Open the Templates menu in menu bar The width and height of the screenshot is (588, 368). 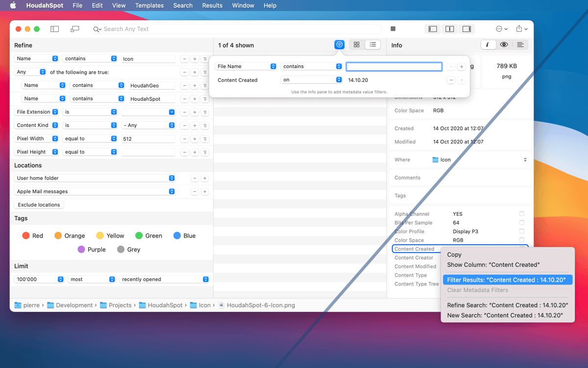pyautogui.click(x=149, y=5)
